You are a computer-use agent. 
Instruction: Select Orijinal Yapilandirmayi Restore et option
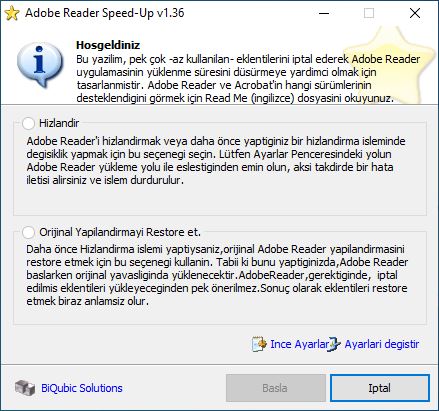28,232
